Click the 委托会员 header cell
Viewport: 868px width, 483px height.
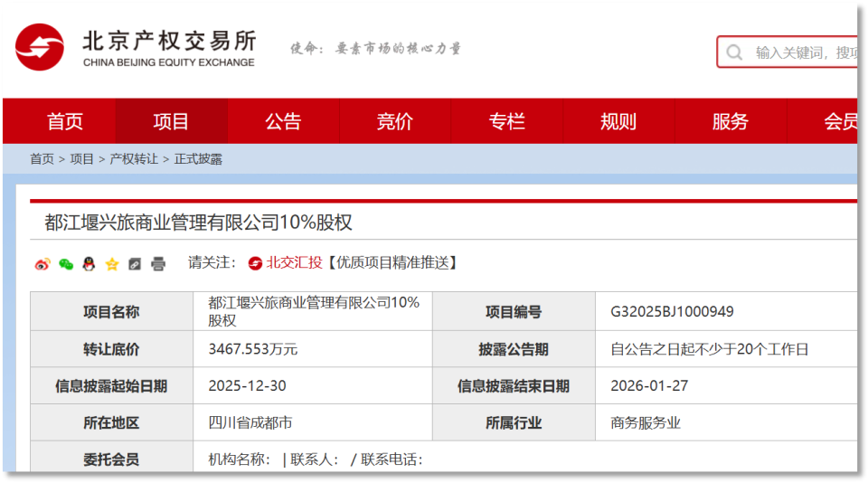tap(112, 458)
